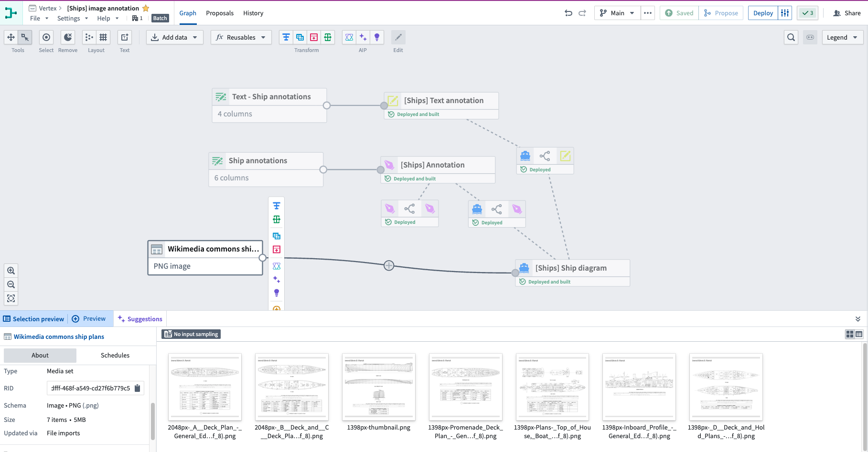Open the Suggestions tab
The height and width of the screenshot is (452, 868).
140,319
